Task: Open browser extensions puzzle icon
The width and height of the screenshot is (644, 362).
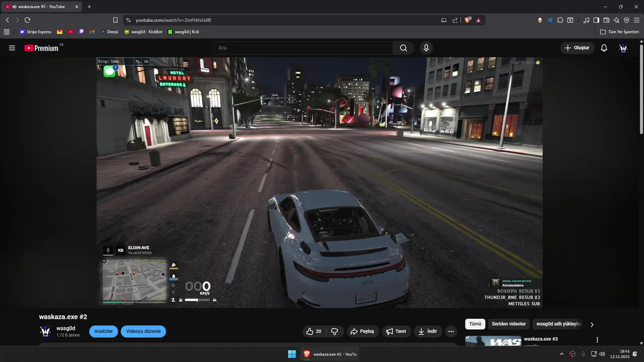Action: click(x=560, y=20)
